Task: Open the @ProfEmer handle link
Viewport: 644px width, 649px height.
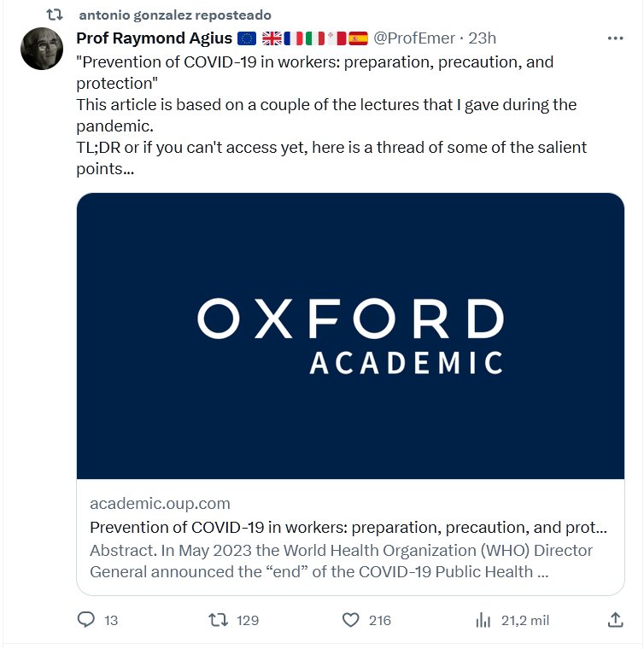Action: (x=414, y=38)
